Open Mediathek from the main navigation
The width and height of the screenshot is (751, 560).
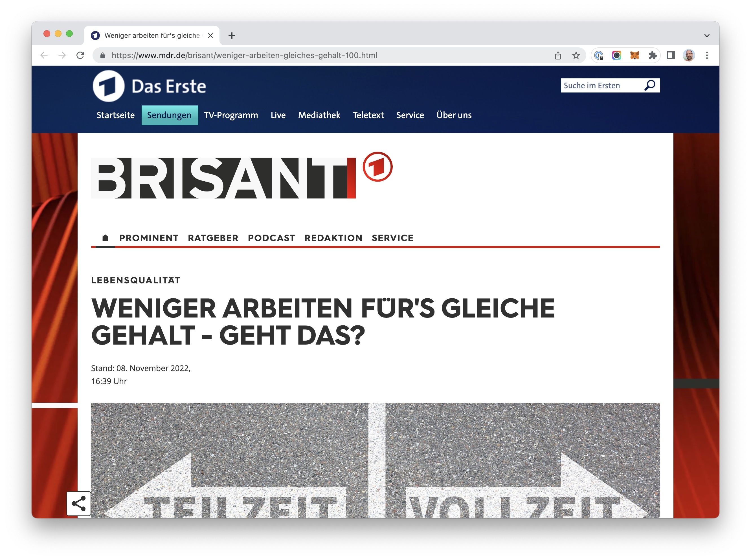(319, 115)
